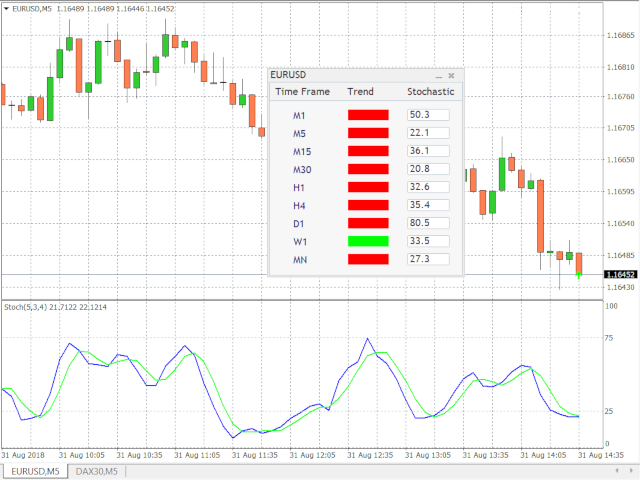This screenshot has height=480, width=640.
Task: Click the green W1 trend bar
Action: click(368, 241)
